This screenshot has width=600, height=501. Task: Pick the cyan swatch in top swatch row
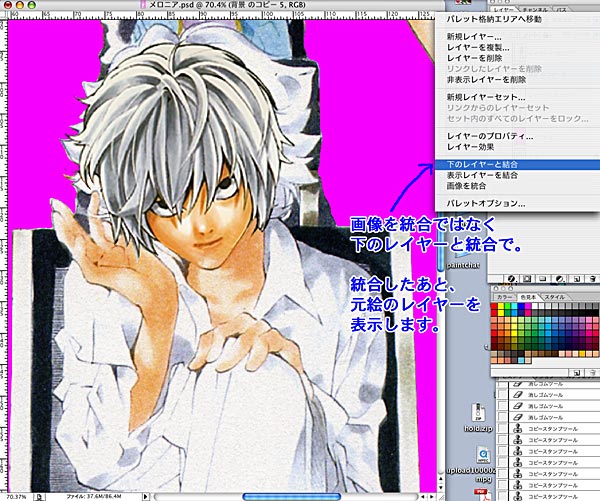coord(514,306)
